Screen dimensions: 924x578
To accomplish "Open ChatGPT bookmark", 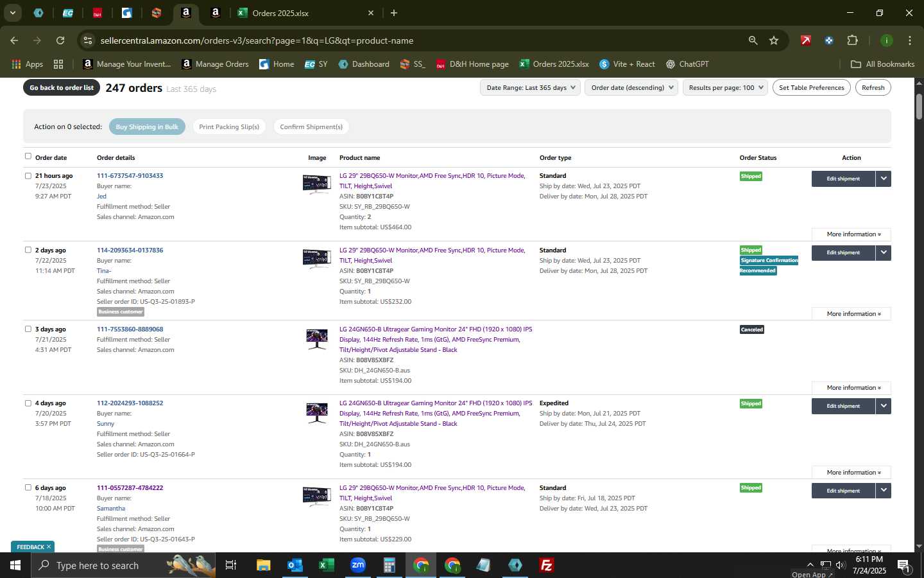I will point(687,64).
